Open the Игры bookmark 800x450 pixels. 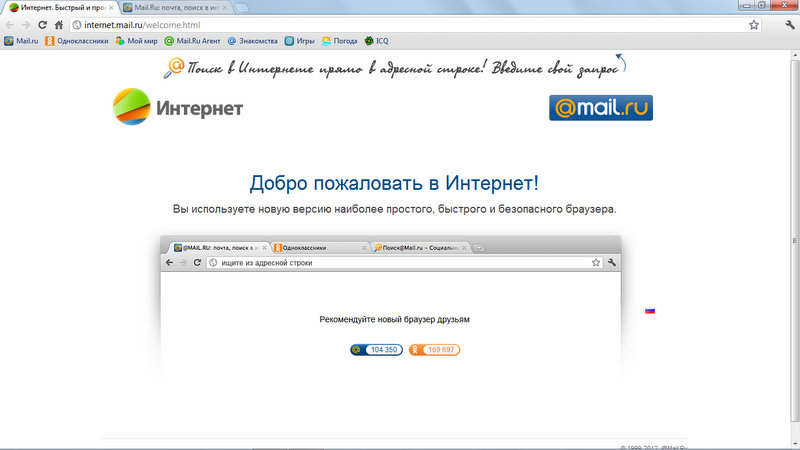(299, 41)
